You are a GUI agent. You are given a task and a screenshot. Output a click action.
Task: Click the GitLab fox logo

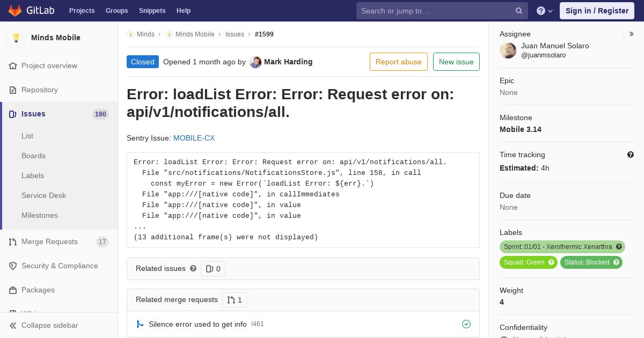[15, 10]
